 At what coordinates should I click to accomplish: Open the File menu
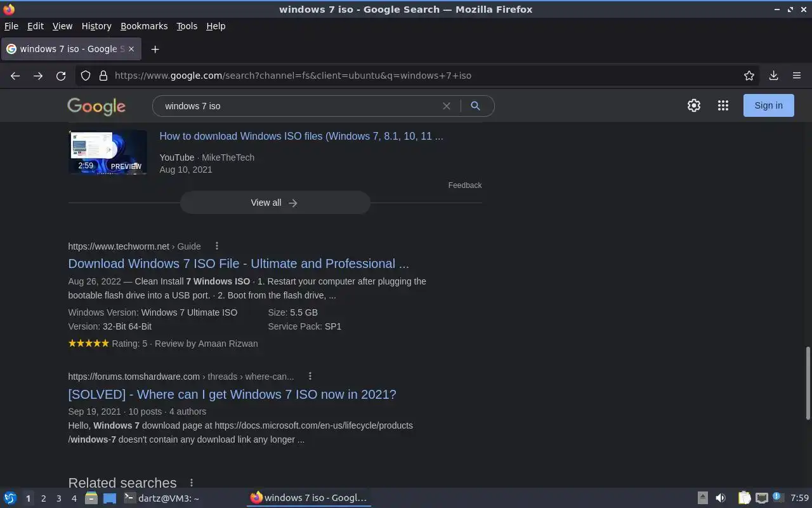click(11, 26)
